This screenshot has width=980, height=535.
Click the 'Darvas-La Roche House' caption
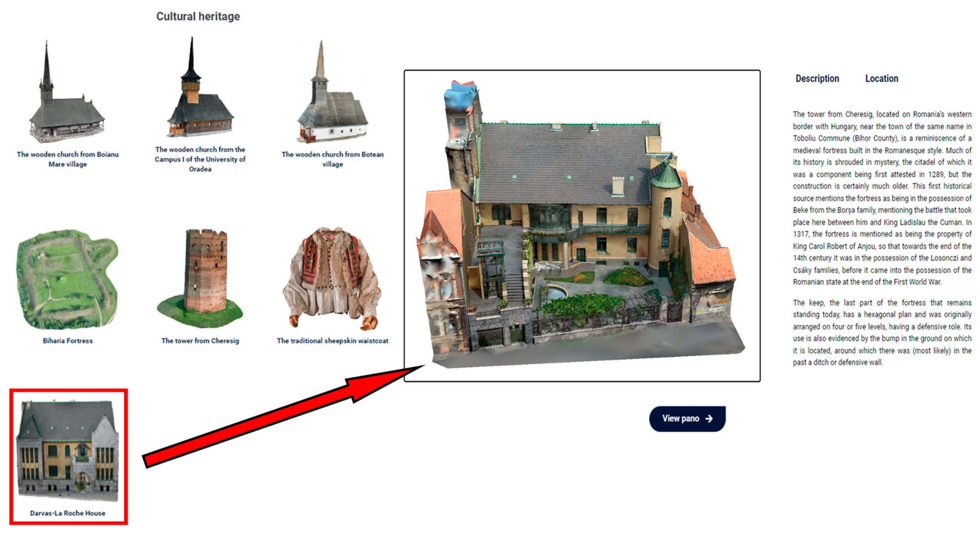tap(68, 513)
